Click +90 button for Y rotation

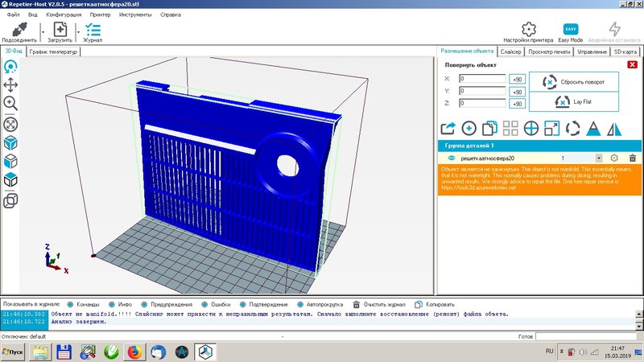(x=517, y=92)
